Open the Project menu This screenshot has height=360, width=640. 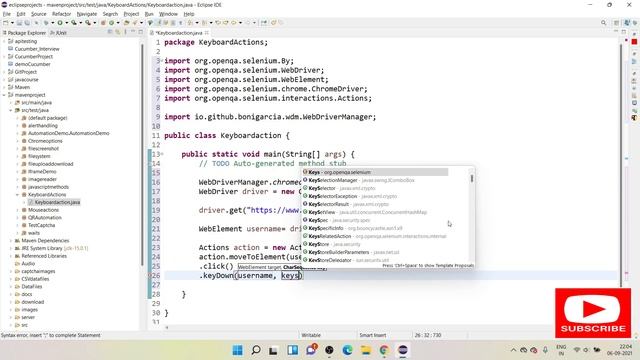coord(131,14)
